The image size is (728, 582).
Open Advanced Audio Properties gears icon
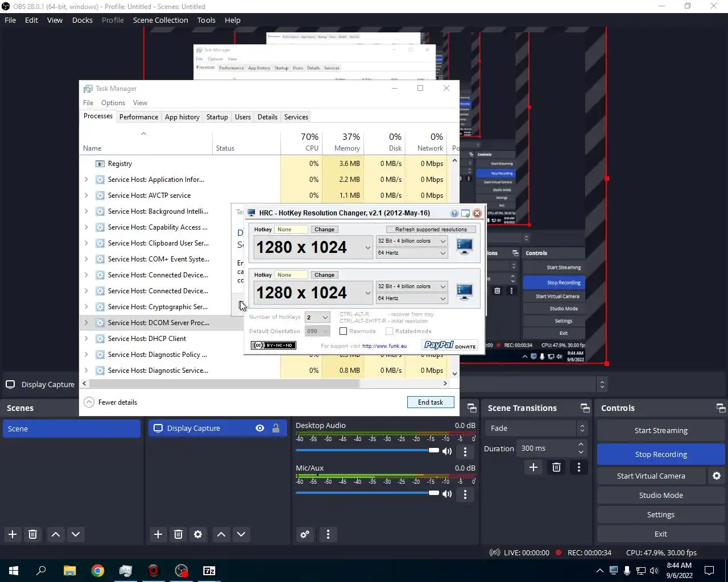click(x=305, y=534)
